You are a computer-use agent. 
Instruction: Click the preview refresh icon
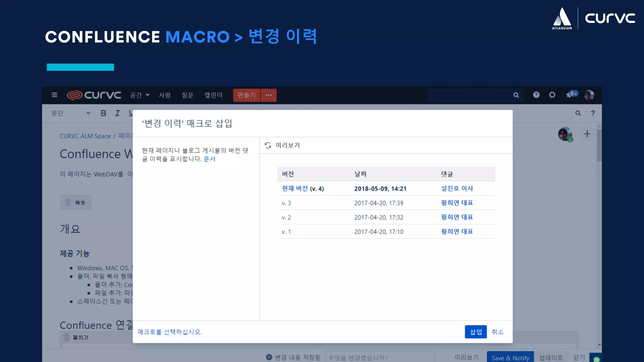[x=268, y=145]
